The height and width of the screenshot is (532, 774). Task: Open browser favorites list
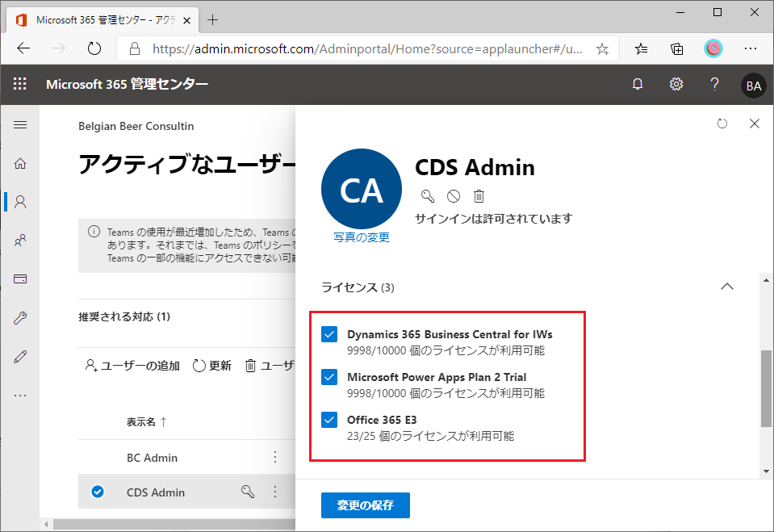(641, 48)
